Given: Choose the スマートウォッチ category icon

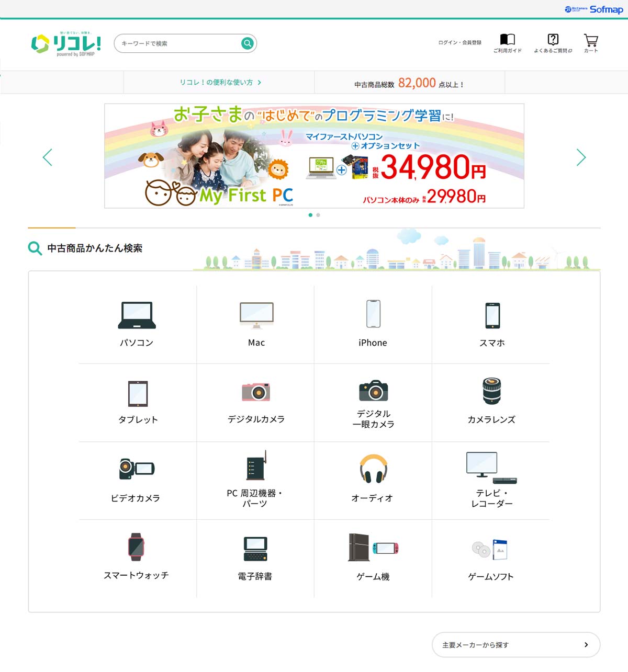Looking at the screenshot, I should coord(136,547).
